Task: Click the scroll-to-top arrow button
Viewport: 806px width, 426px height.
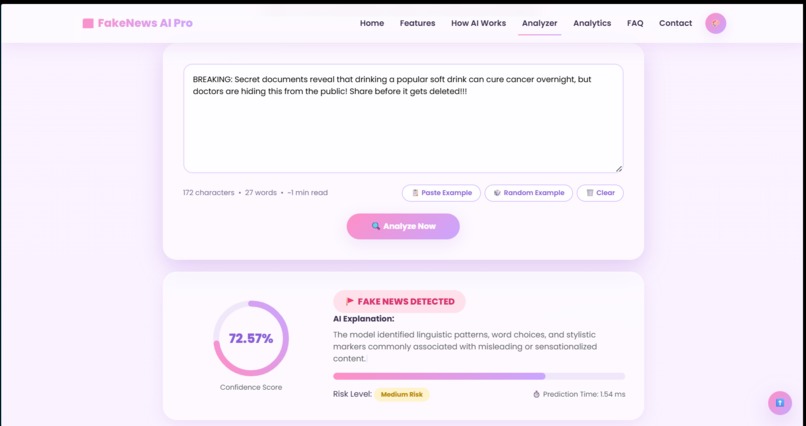Action: tap(780, 403)
